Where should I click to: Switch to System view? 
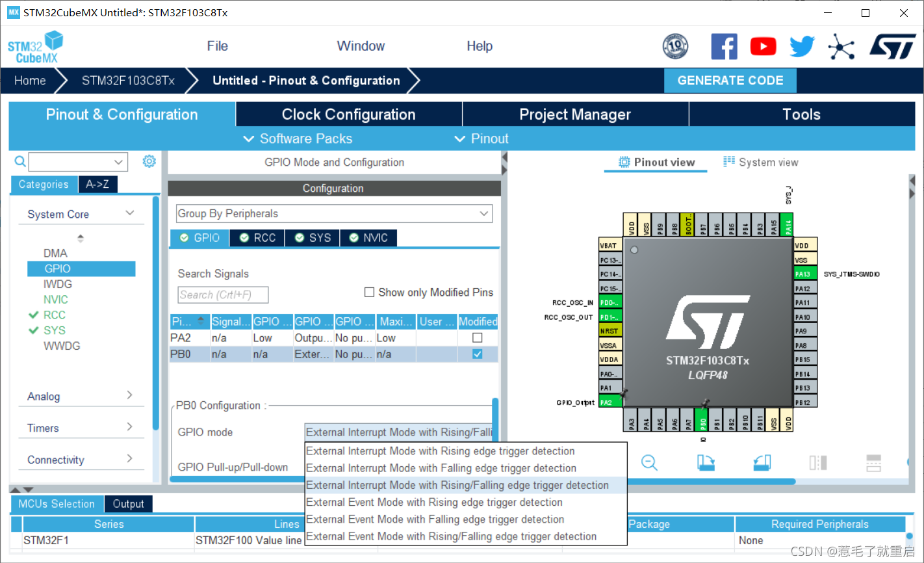(x=761, y=163)
